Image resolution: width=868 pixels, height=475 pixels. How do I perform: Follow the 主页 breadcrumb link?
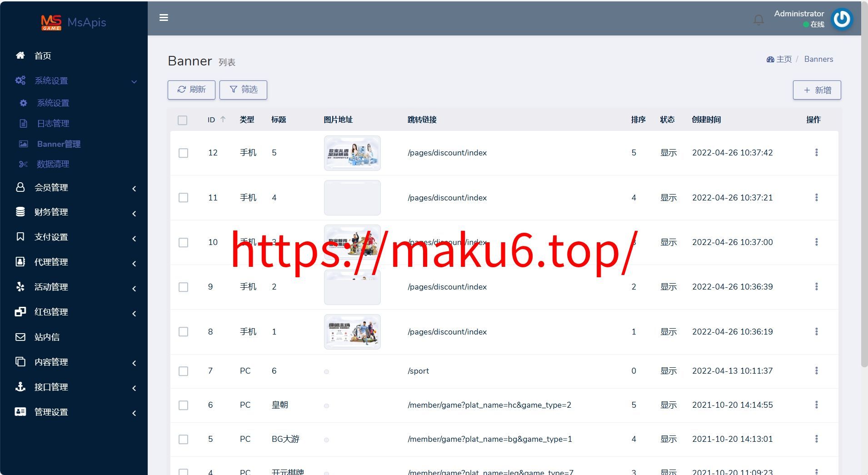click(x=779, y=59)
